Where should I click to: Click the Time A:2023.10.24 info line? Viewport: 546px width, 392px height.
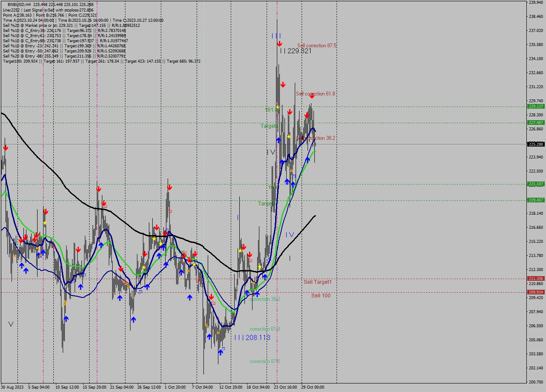pos(83,20)
